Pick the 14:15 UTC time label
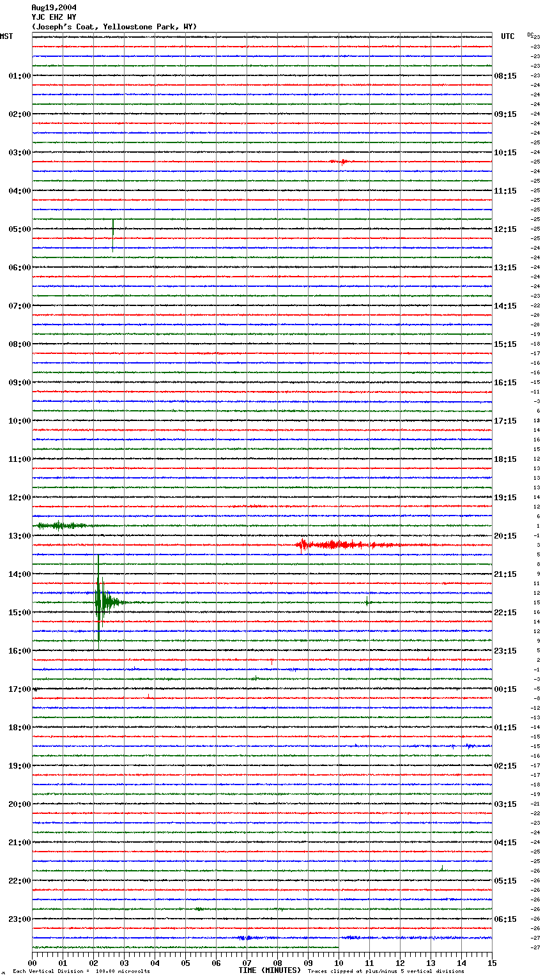 505,306
